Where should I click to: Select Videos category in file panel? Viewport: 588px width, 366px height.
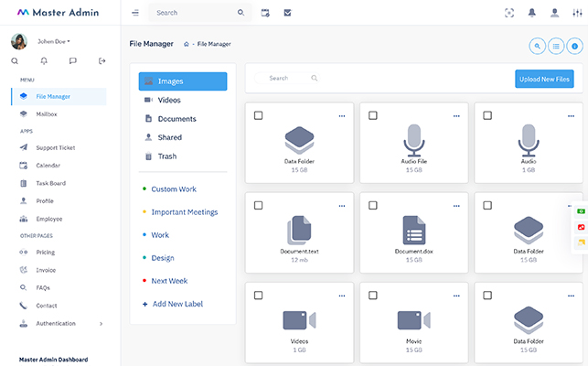point(169,100)
